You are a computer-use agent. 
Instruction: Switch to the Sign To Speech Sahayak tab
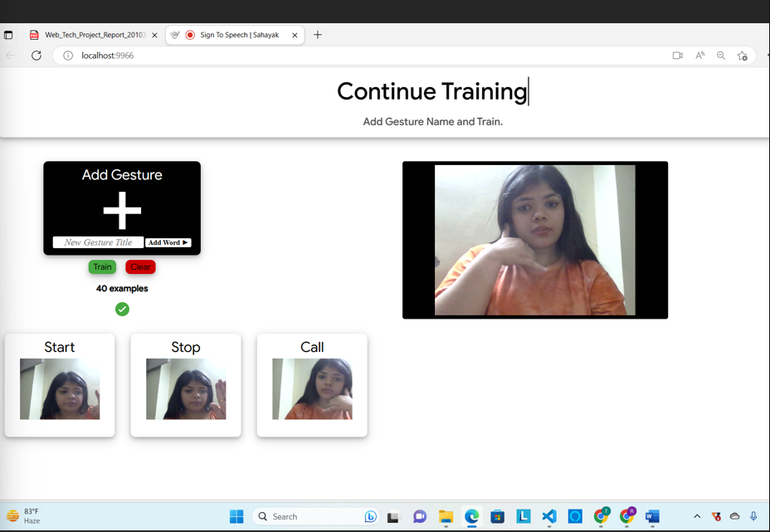[x=241, y=35]
